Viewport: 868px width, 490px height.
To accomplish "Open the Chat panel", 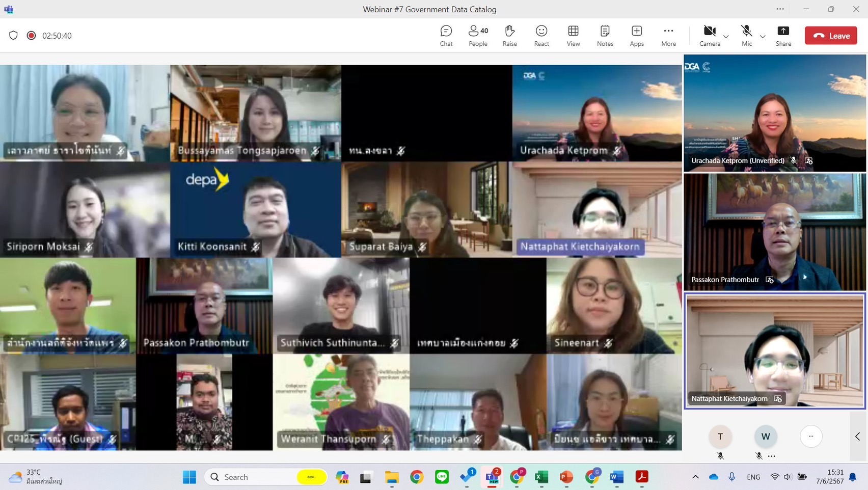I will (446, 36).
